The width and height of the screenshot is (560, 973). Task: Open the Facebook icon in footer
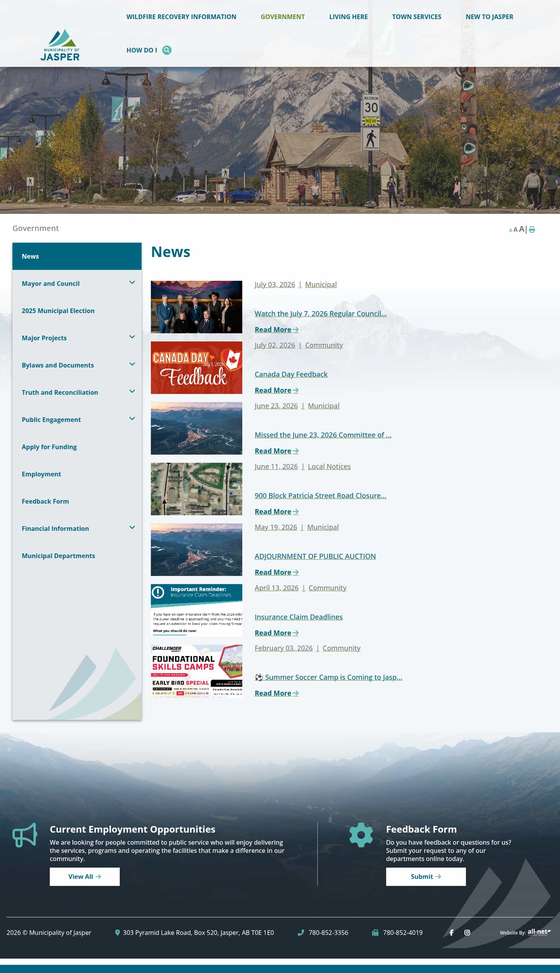point(451,933)
